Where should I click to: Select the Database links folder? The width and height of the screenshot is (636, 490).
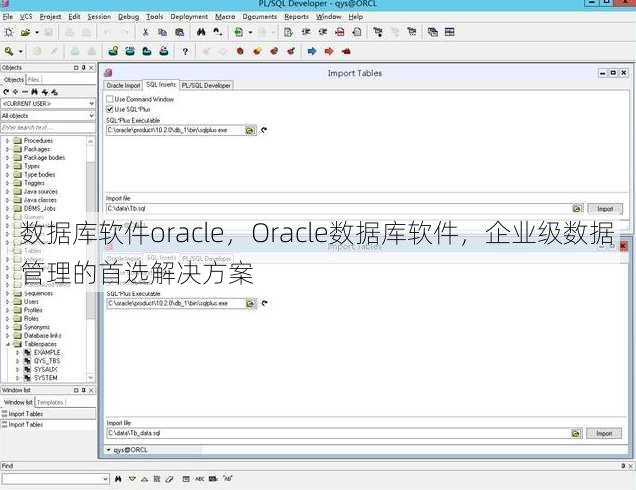tap(43, 336)
